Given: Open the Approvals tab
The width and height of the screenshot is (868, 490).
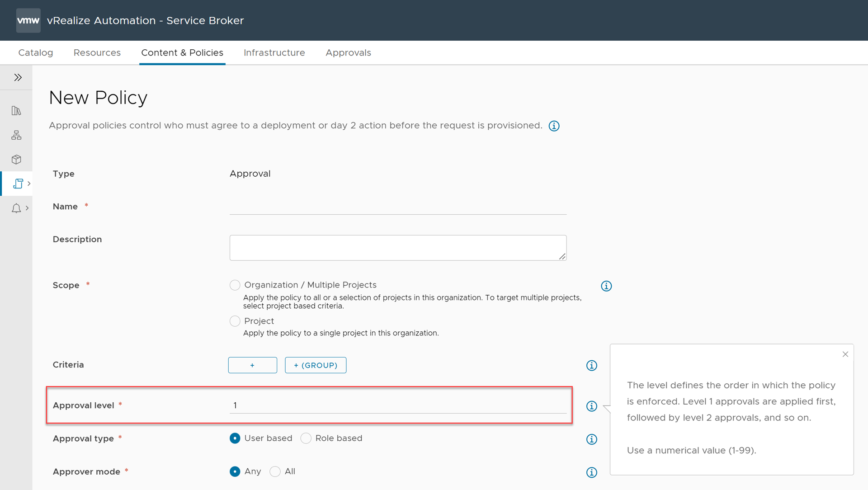Looking at the screenshot, I should coord(348,53).
